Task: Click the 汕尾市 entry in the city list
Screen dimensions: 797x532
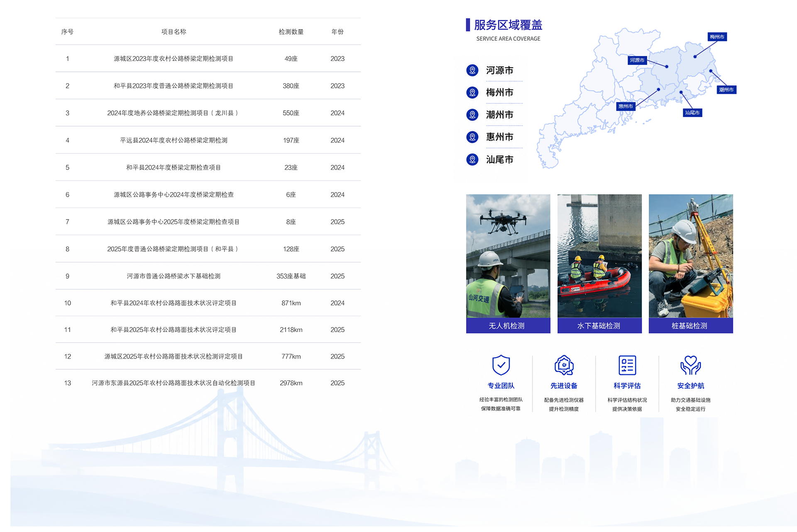Action: click(500, 159)
